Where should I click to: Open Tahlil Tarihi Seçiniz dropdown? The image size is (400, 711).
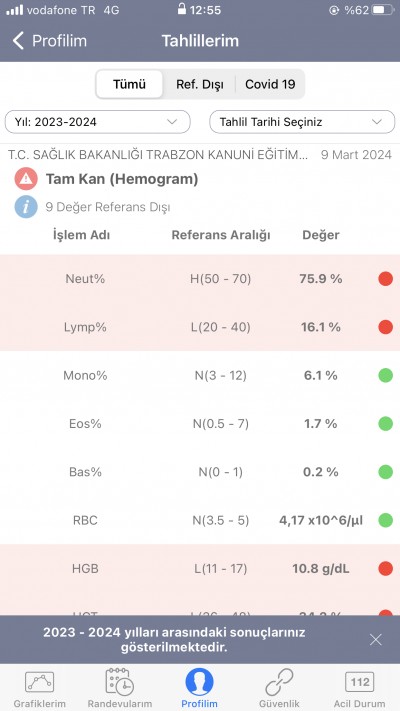point(302,122)
